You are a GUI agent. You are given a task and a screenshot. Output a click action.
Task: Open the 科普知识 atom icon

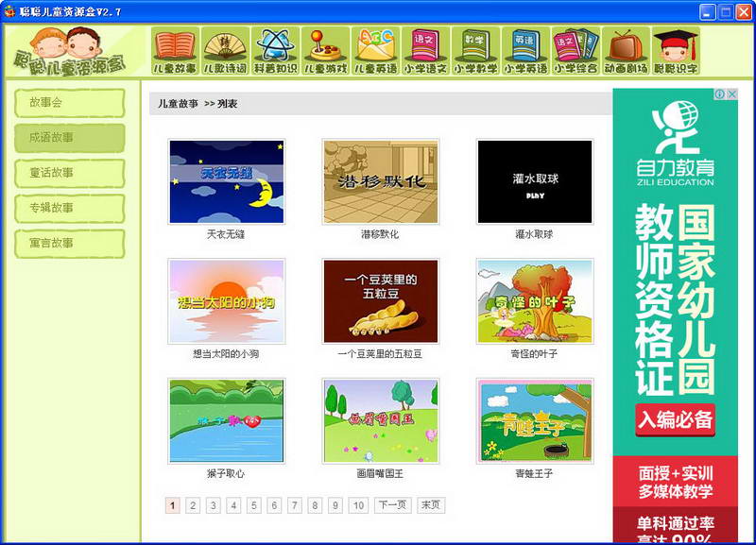[275, 51]
